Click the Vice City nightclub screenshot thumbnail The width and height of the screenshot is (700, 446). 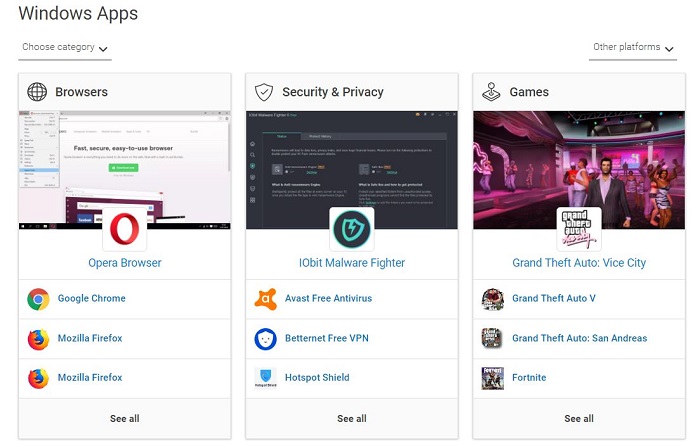[x=579, y=170]
